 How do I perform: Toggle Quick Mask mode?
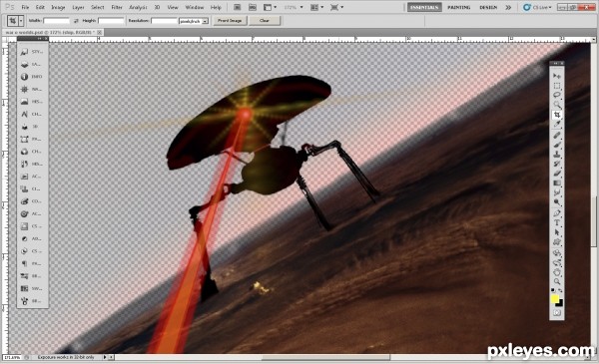tap(557, 313)
